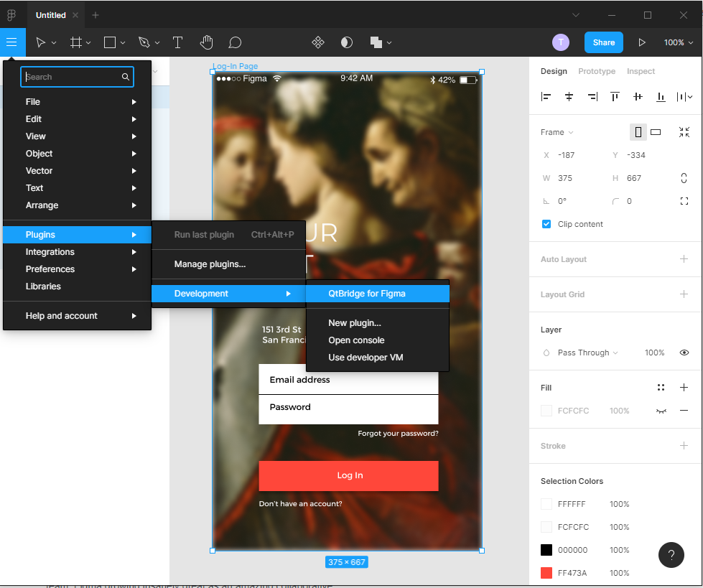Viewport: 703px width, 588px height.
Task: Choose Manage plugins... menu entry
Action: tap(210, 264)
